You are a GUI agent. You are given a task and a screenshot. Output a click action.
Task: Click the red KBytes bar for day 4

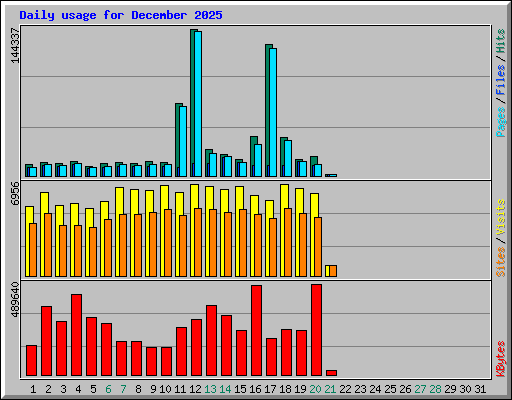coord(76,335)
